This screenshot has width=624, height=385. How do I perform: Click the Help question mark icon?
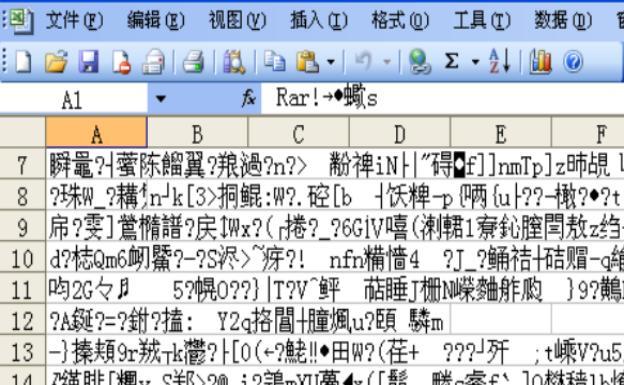click(x=573, y=62)
